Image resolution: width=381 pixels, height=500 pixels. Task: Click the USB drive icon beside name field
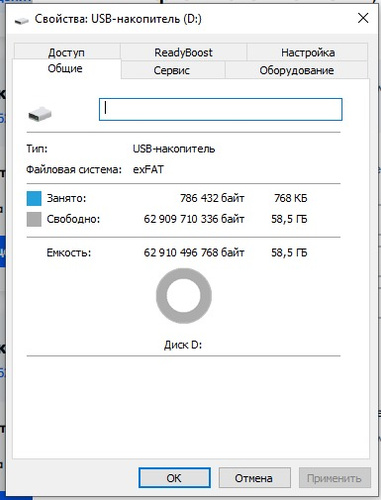pyautogui.click(x=40, y=114)
